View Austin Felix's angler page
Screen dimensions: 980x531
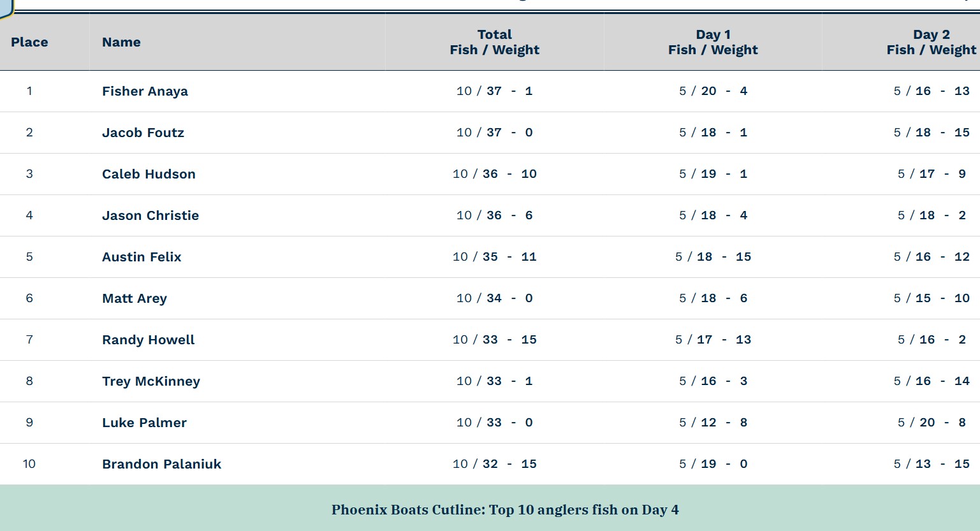pyautogui.click(x=142, y=257)
